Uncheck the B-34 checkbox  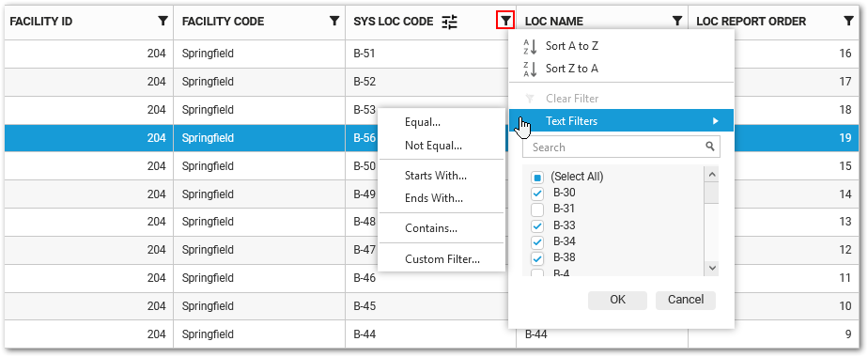coord(537,241)
